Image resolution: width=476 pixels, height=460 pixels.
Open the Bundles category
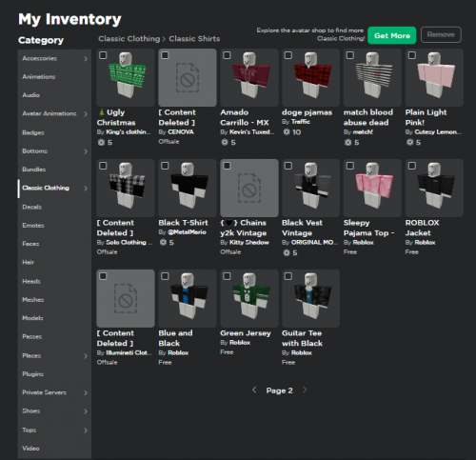coord(54,170)
